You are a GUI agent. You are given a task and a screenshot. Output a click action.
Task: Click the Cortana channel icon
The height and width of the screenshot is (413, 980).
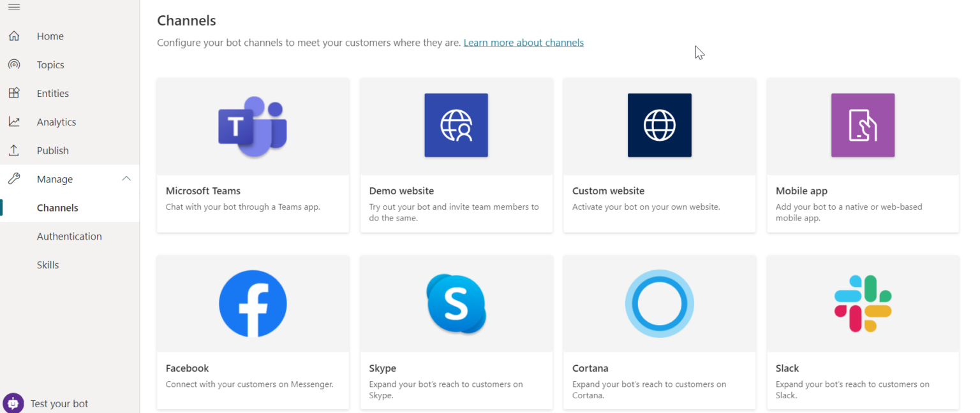tap(659, 304)
